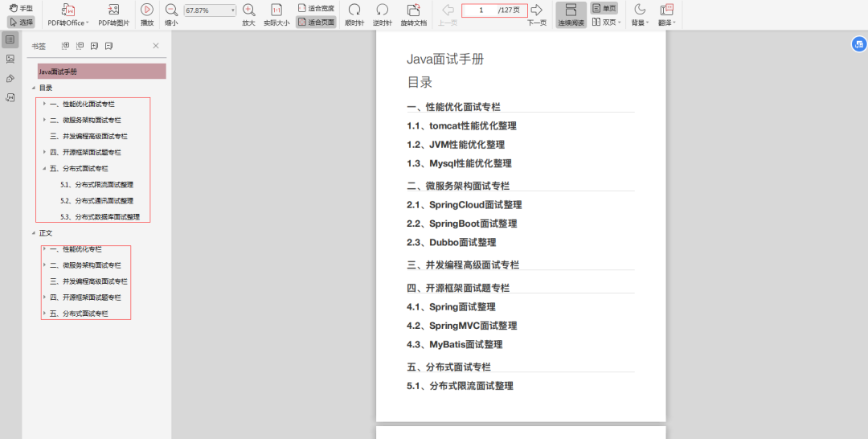Collapse the 正文 bookmark node
868x439 pixels.
[x=34, y=233]
